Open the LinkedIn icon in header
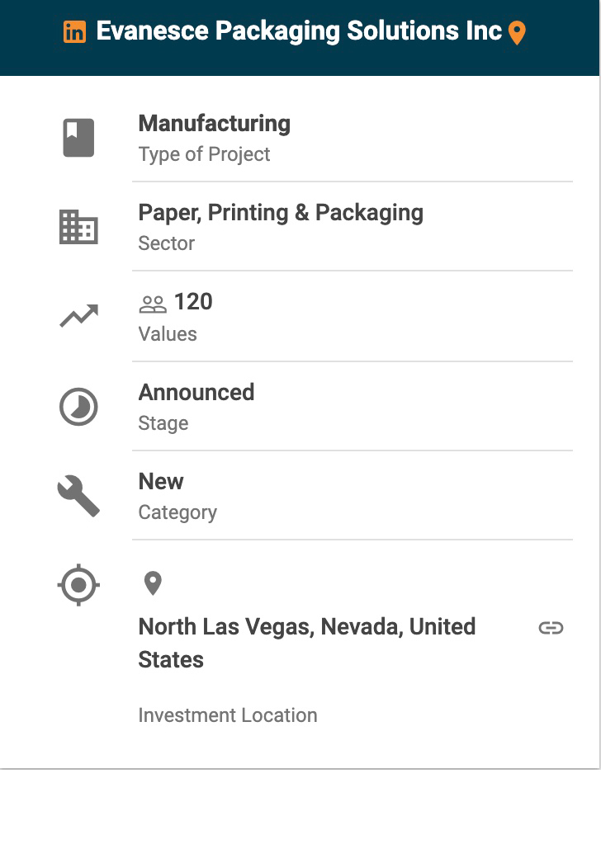The image size is (601, 868). 74,32
